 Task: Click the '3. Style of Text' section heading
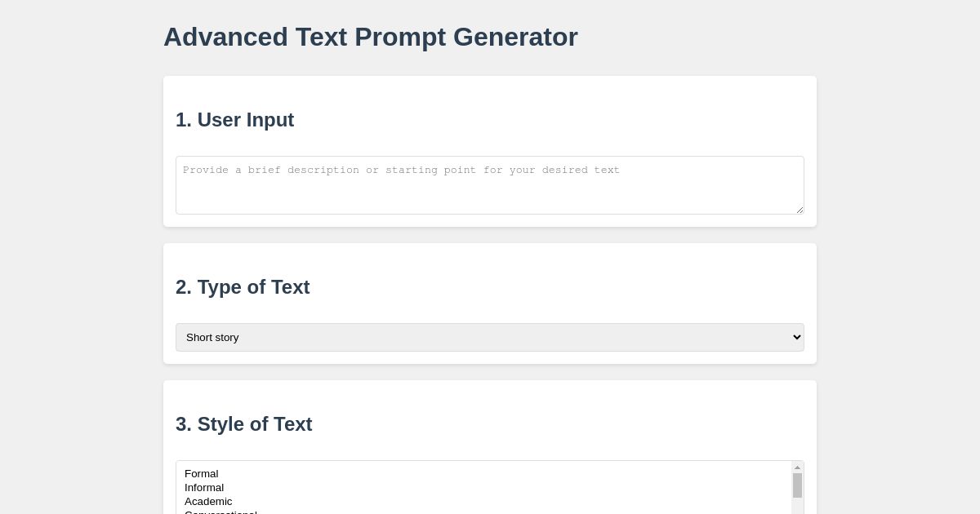244,424
